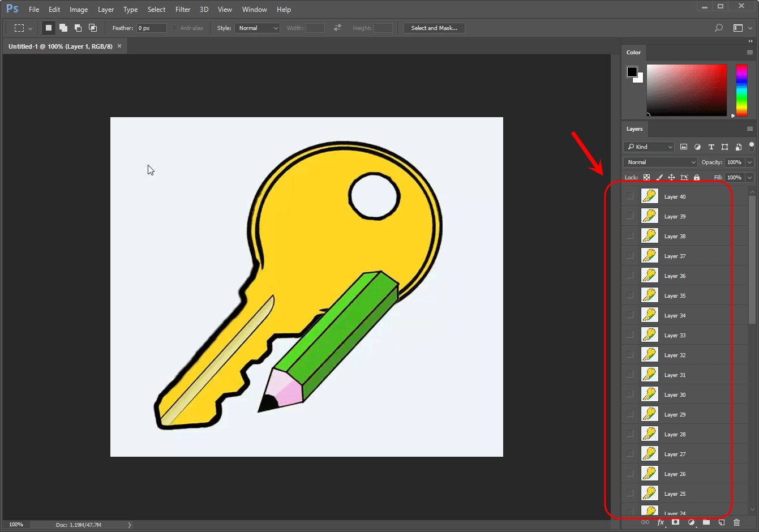Open the Rectangular Marquee tool preset picker
The image size is (759, 532).
coord(23,28)
